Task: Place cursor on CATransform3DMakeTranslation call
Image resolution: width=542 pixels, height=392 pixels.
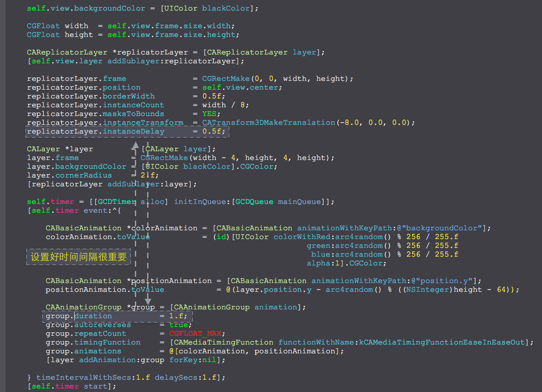Action: [268, 123]
